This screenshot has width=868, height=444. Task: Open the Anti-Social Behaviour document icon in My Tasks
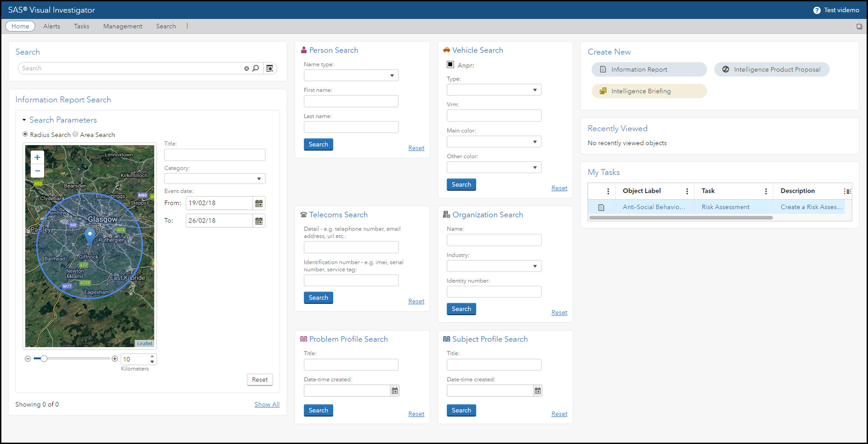pos(601,207)
